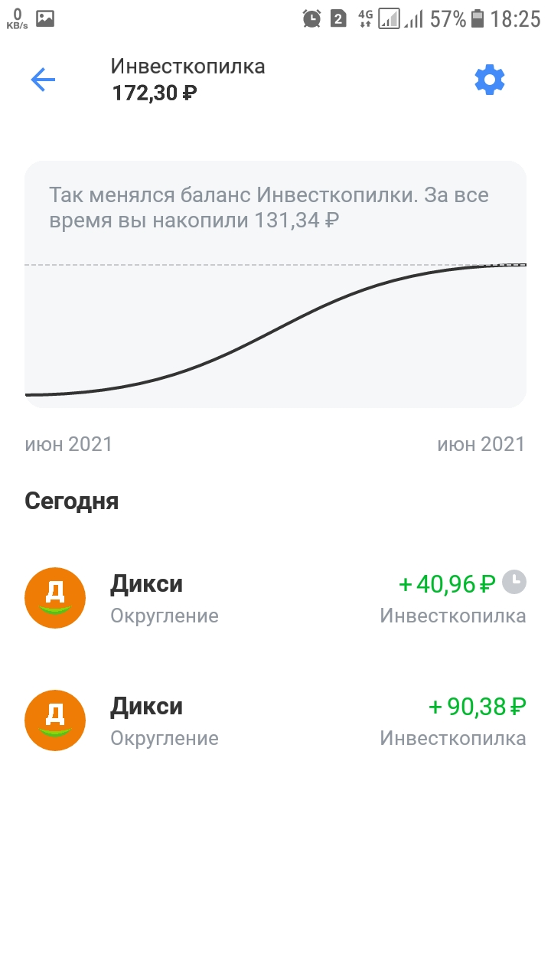
Task: Tap the notification badge showing 2
Action: [338, 19]
